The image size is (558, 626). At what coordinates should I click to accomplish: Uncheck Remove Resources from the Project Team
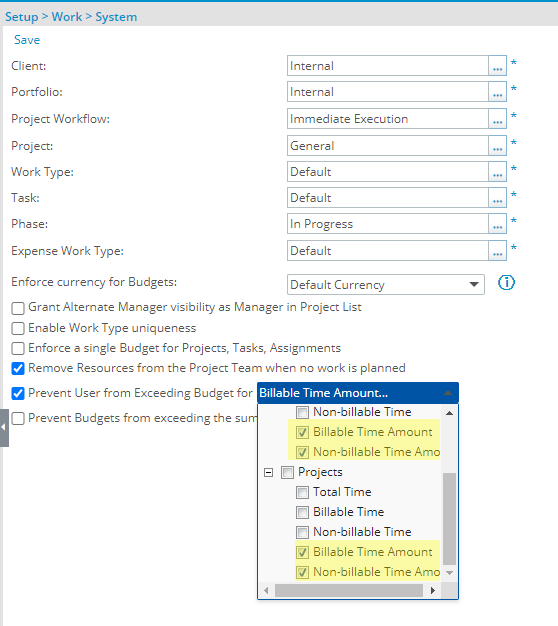click(18, 368)
